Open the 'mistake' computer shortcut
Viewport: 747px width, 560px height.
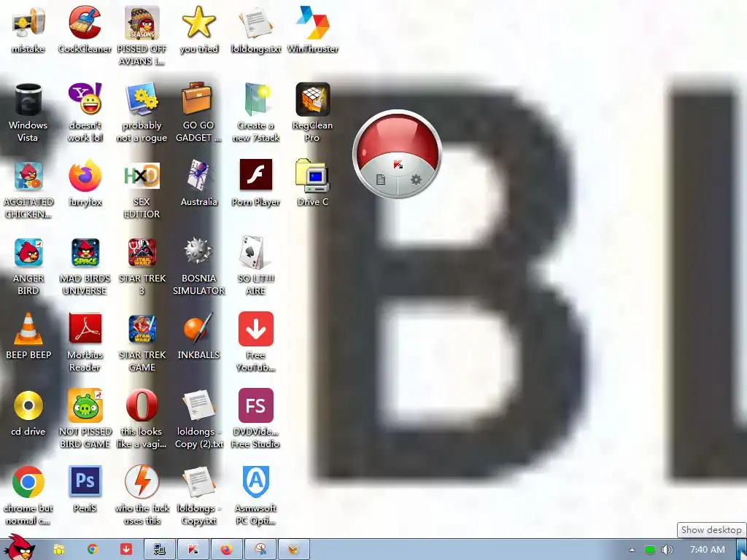pos(28,23)
